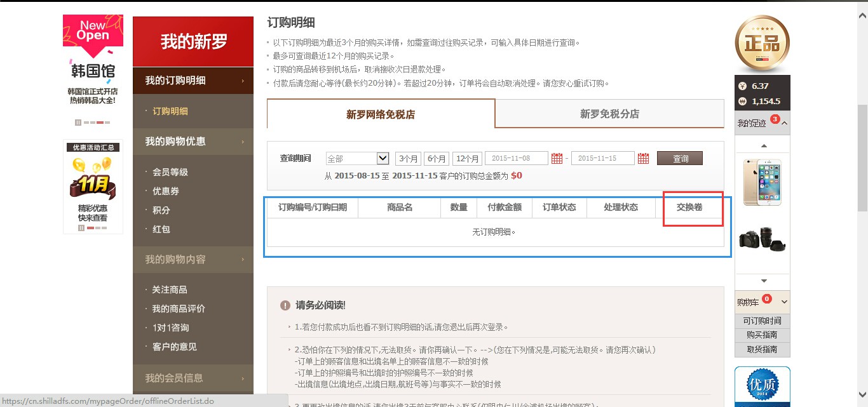
Task: Select the 3个月 period filter button
Action: [409, 157]
